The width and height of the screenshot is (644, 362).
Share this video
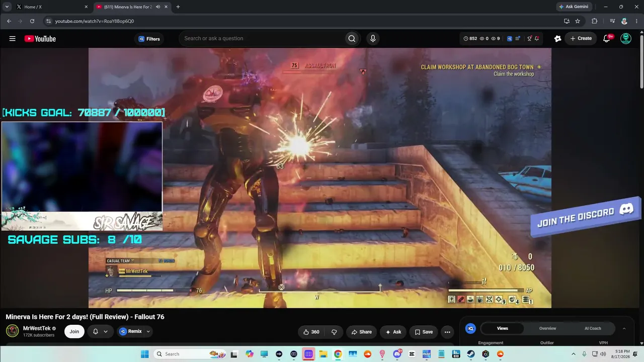[x=362, y=332]
